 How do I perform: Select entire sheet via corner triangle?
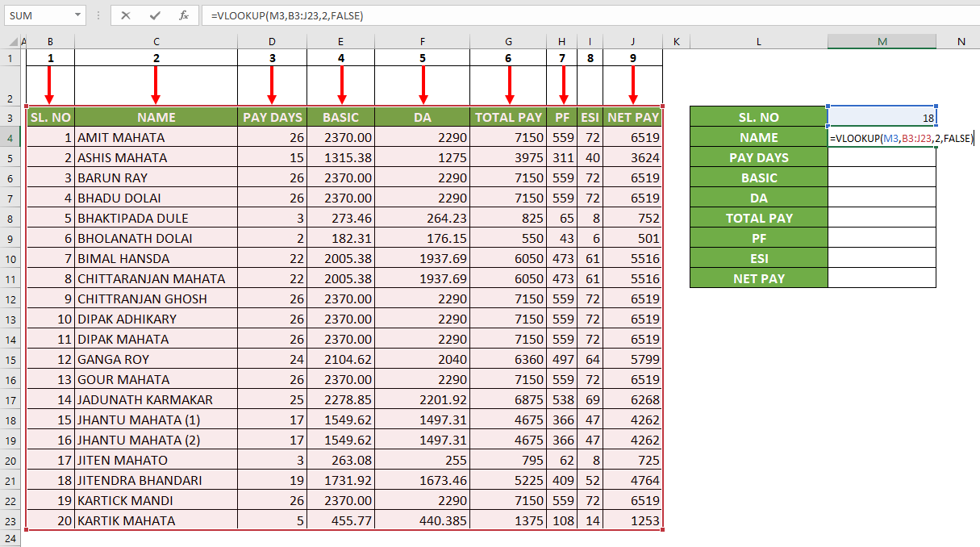pyautogui.click(x=10, y=41)
